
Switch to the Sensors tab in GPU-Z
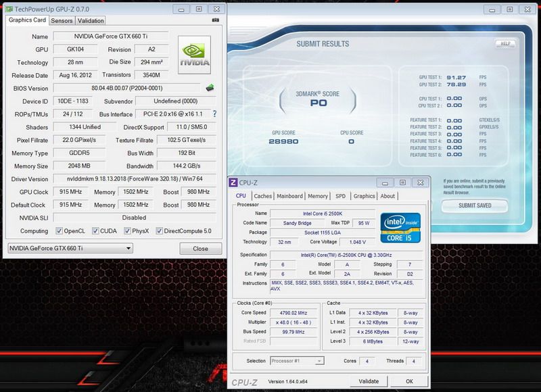[x=62, y=20]
